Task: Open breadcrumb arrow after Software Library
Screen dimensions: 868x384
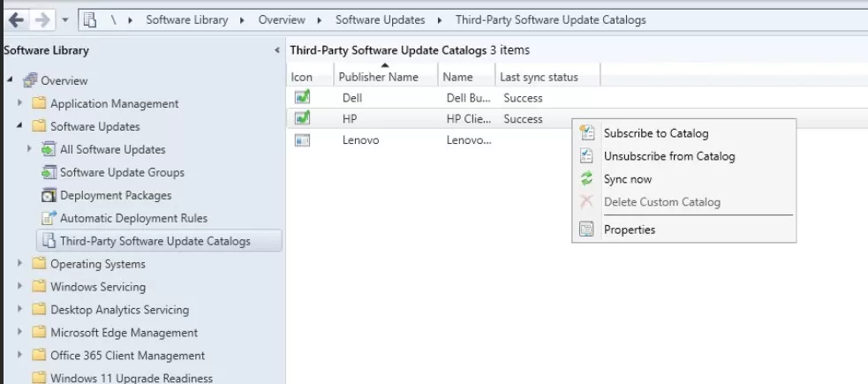Action: (243, 20)
